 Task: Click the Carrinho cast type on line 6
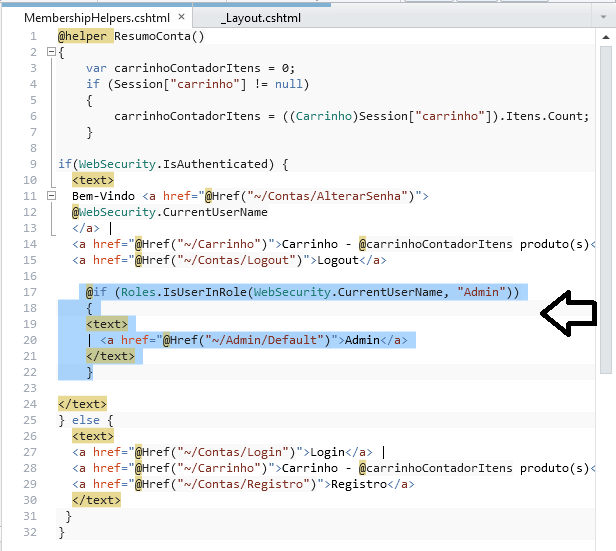click(324, 116)
